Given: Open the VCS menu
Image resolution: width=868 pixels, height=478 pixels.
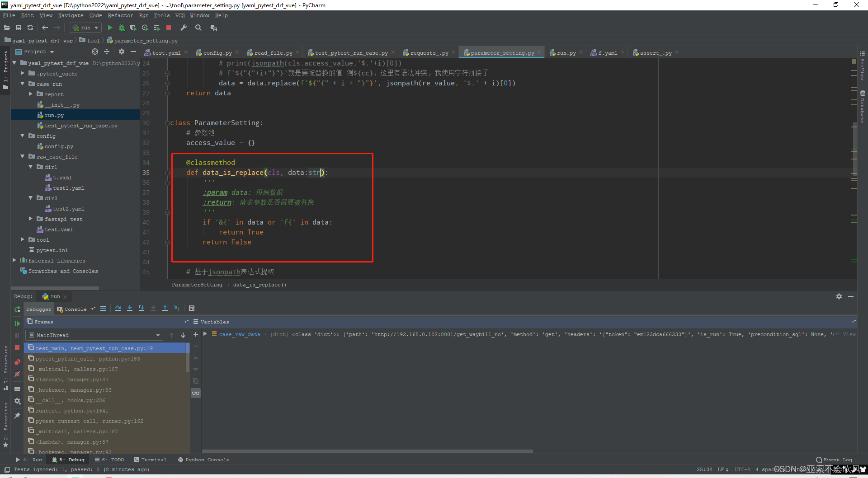Looking at the screenshot, I should tap(180, 15).
